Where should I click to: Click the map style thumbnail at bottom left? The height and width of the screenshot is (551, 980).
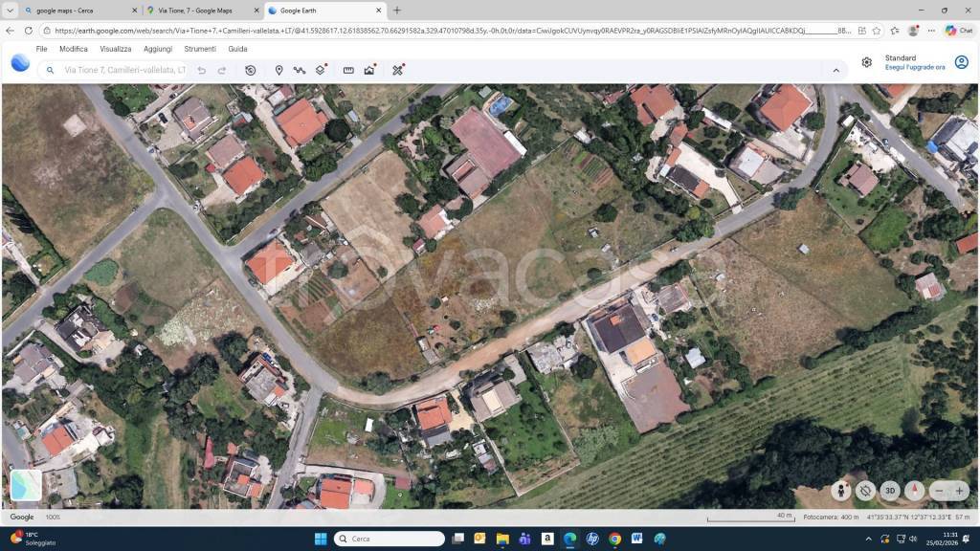(26, 485)
